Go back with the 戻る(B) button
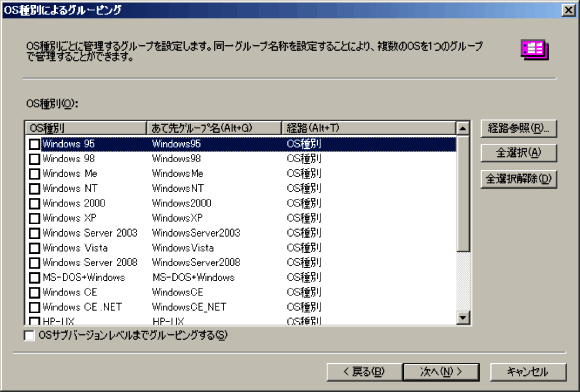 [364, 372]
